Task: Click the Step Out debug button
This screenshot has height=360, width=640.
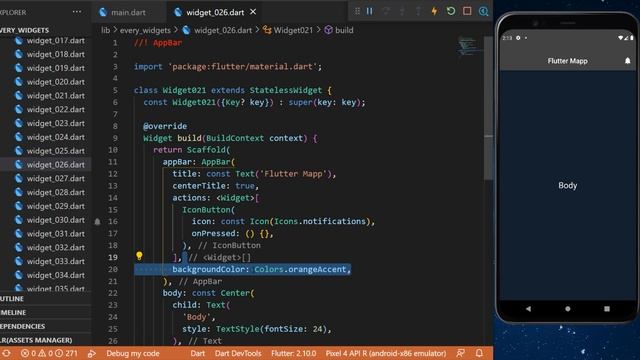Action: [418, 11]
